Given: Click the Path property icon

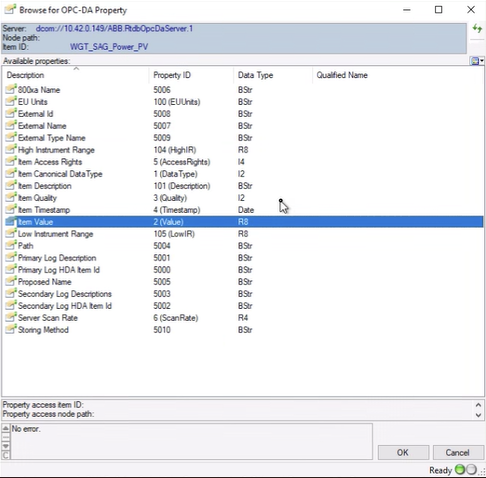Looking at the screenshot, I should point(11,245).
